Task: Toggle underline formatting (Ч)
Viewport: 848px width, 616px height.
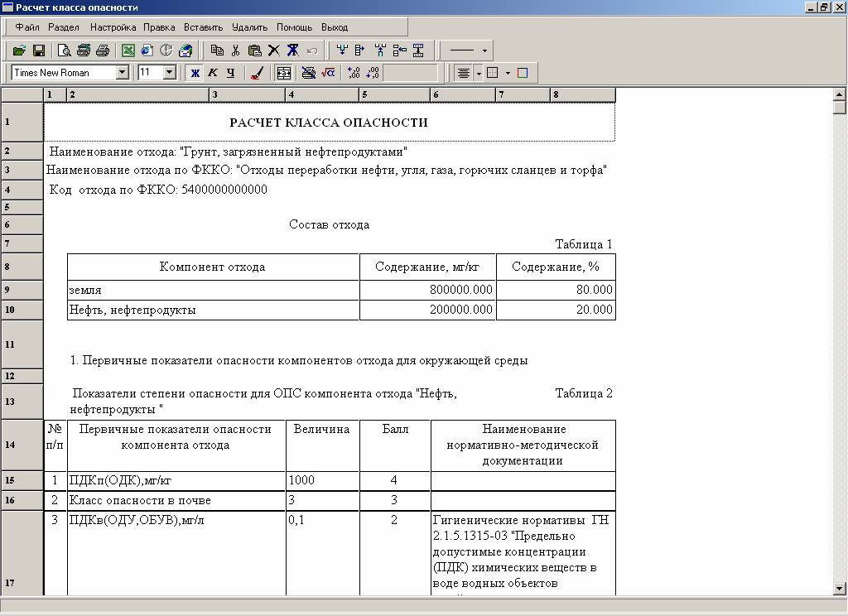Action: (x=231, y=73)
